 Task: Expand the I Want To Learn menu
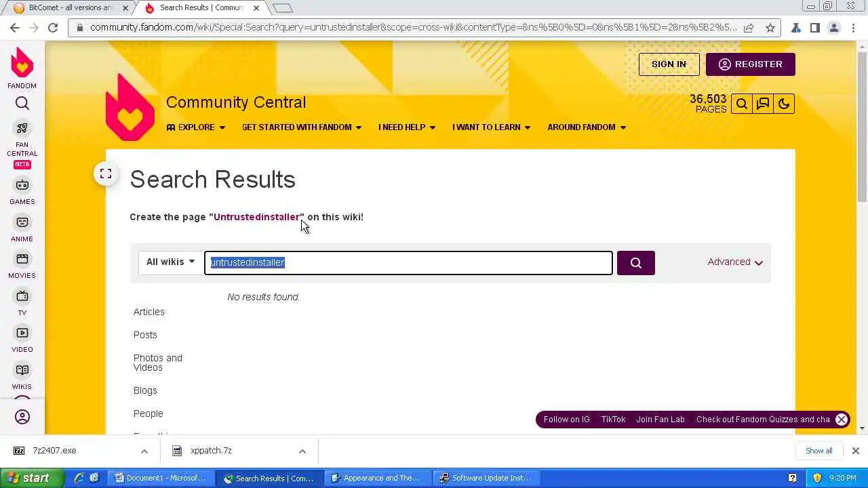pos(492,127)
